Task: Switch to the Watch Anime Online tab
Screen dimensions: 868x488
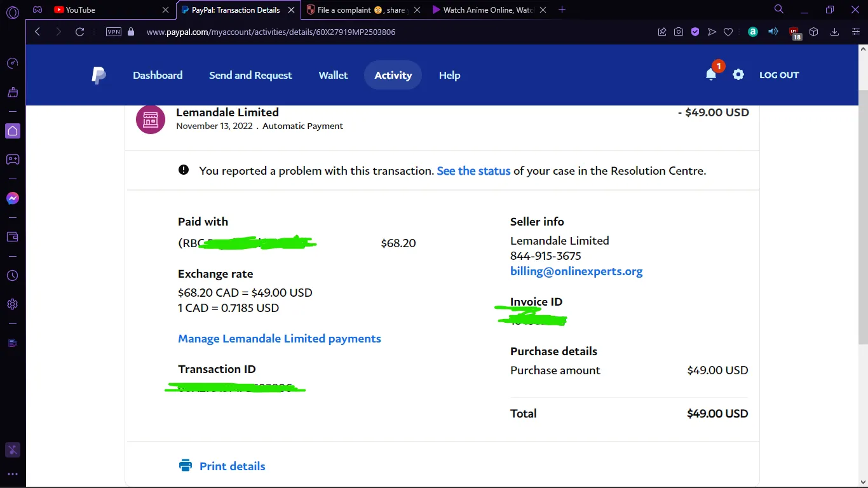Action: pos(488,10)
